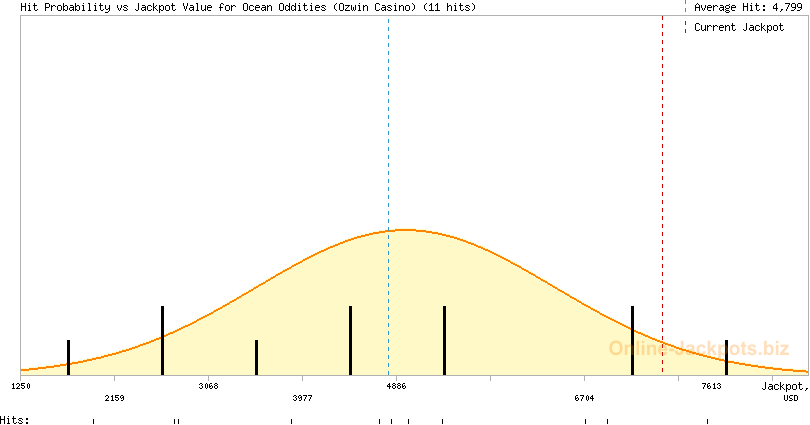Click the Average Hit: 4,799 legend label
This screenshot has width=810, height=425.
[748, 7]
